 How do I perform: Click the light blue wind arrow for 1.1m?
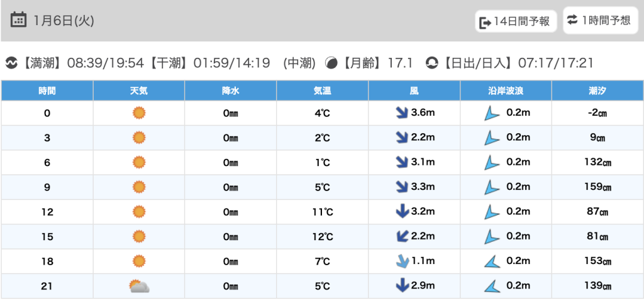(401, 261)
